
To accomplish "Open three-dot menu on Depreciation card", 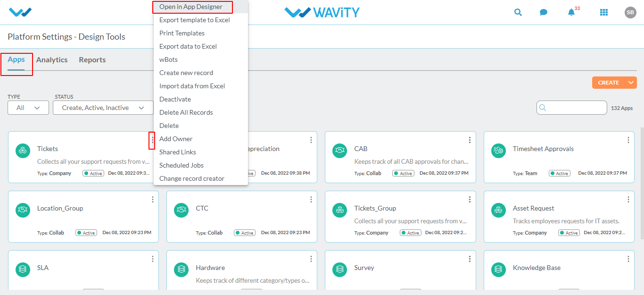I will tap(311, 140).
